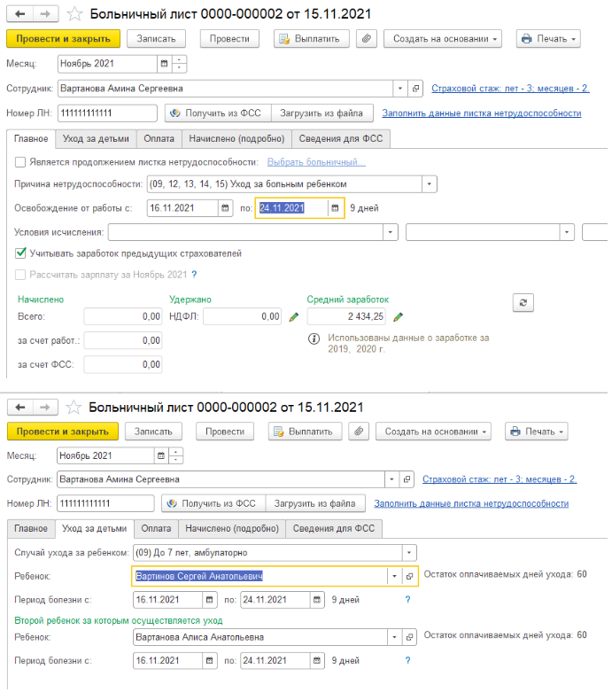Click the refresh recalculation arrows button
This screenshot has width=612, height=700.
point(523,303)
